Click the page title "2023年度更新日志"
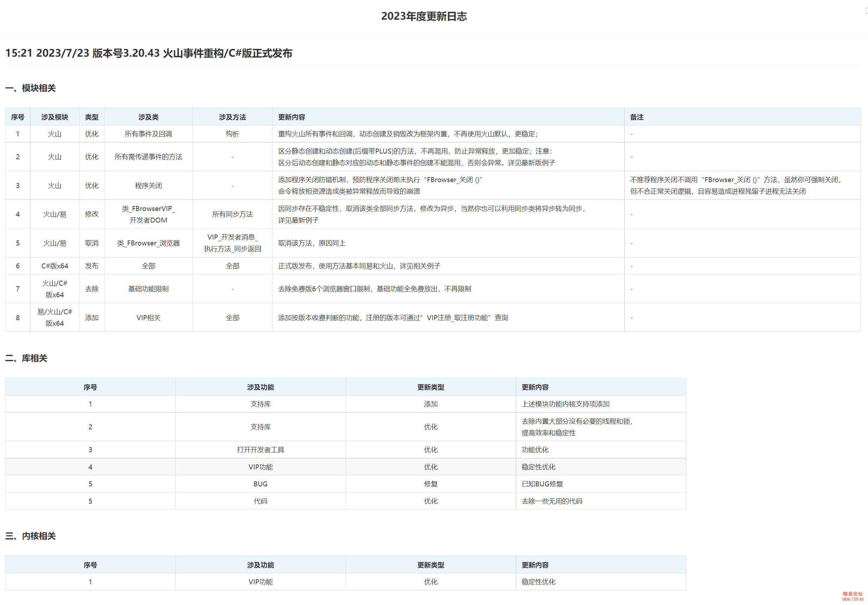Image resolution: width=868 pixels, height=605 pixels. [424, 16]
